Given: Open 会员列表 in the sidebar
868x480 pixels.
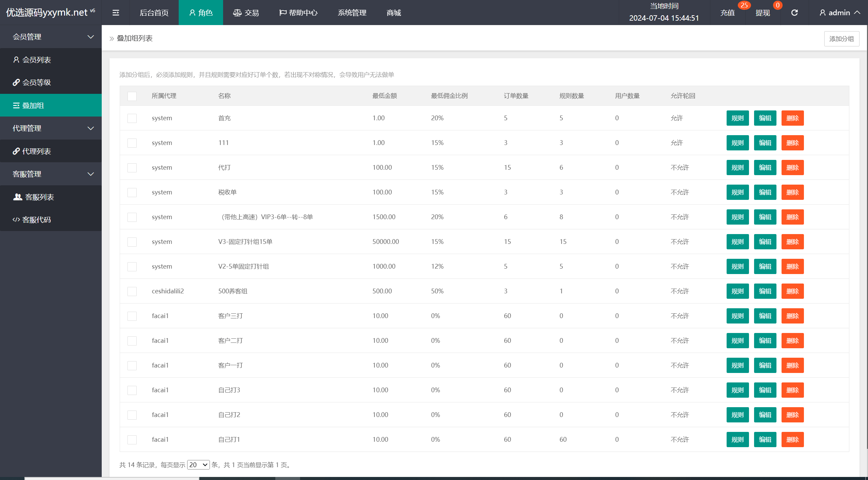Looking at the screenshot, I should coord(36,60).
